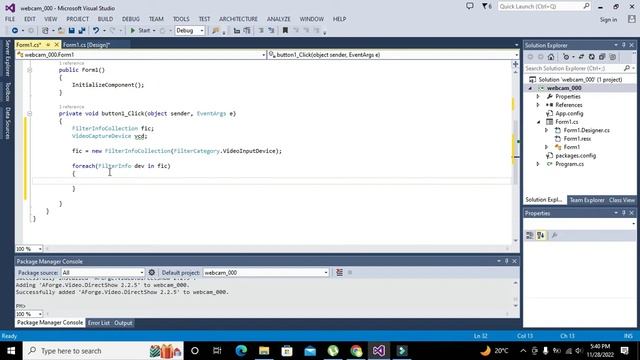Open the Server Explorer side tab
Viewport: 640px width, 360px height.
tap(7, 58)
